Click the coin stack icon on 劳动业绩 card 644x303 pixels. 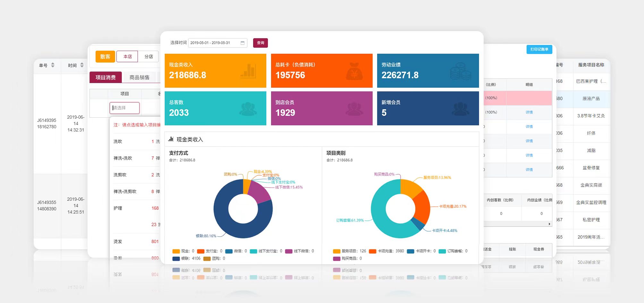click(460, 72)
